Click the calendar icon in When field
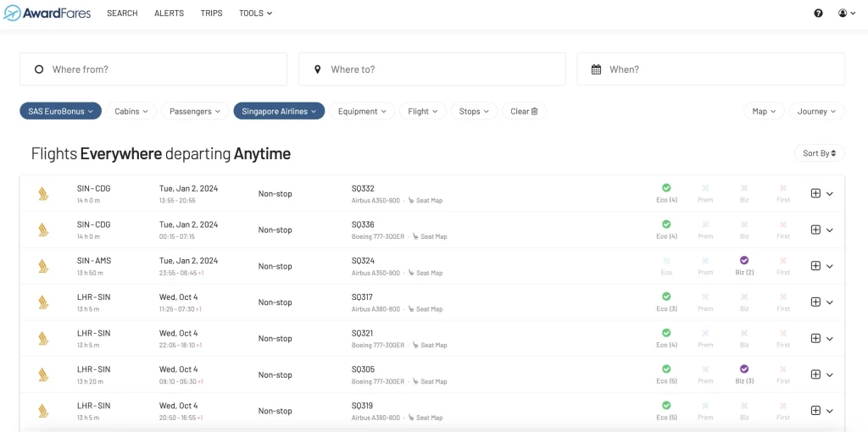 [x=596, y=69]
